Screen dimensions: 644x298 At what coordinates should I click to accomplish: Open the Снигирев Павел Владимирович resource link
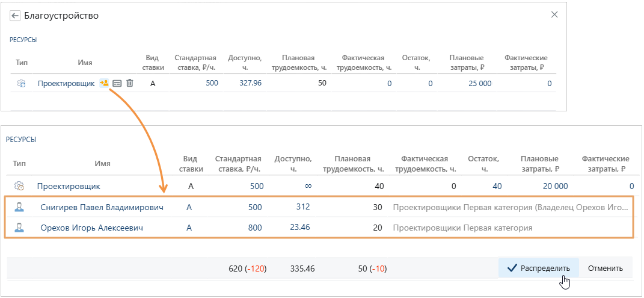tap(102, 208)
